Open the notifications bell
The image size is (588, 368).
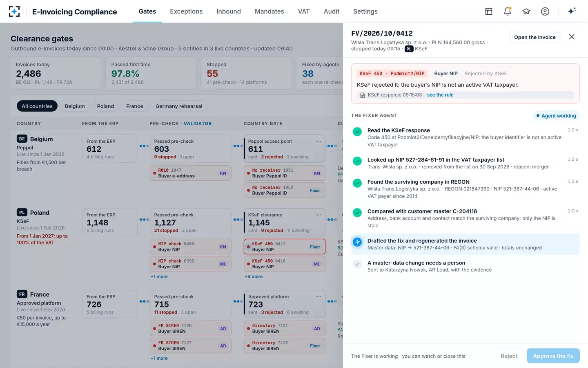click(x=508, y=11)
